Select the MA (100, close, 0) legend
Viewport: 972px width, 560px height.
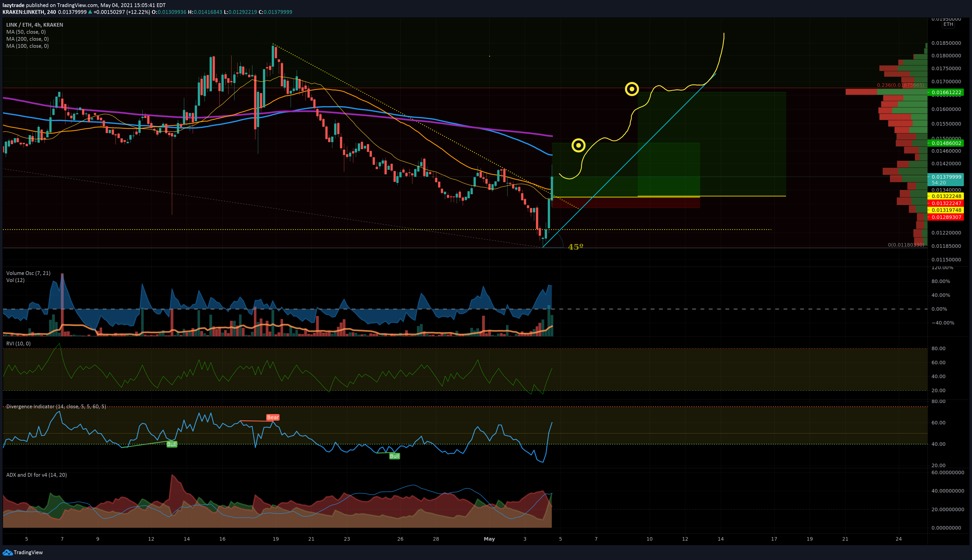coord(27,46)
